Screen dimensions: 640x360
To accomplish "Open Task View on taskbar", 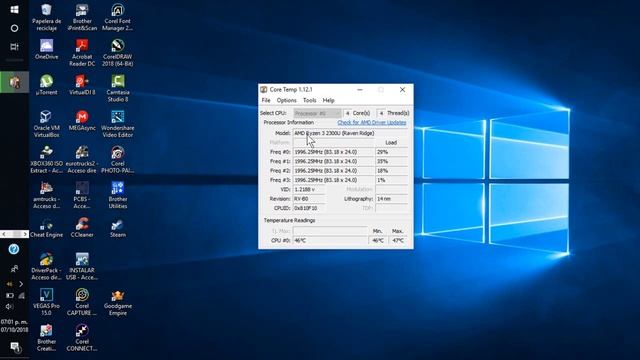I will tap(14, 47).
